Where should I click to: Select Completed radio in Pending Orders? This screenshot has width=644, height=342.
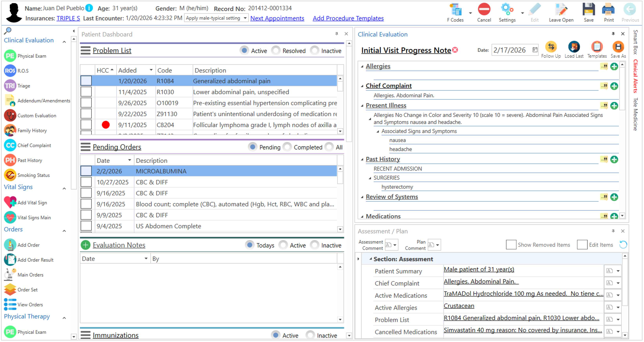point(287,147)
